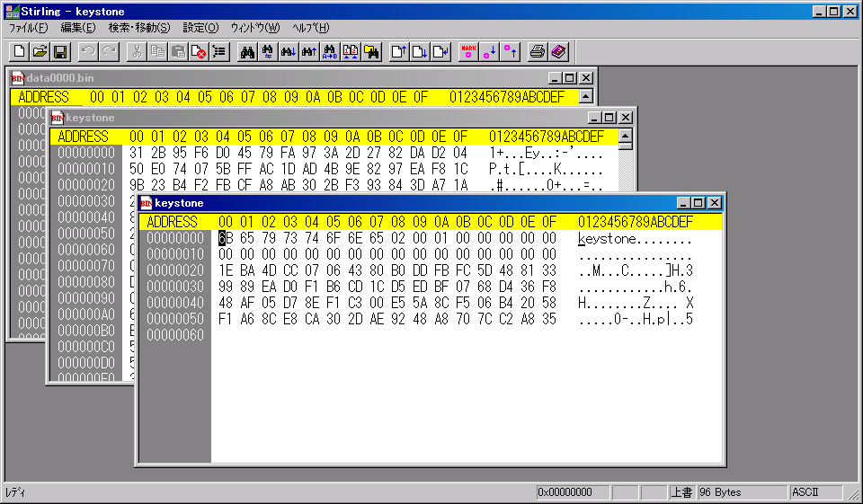863x504 pixels.
Task: Click the binoculars search-options icon
Action: 268,52
